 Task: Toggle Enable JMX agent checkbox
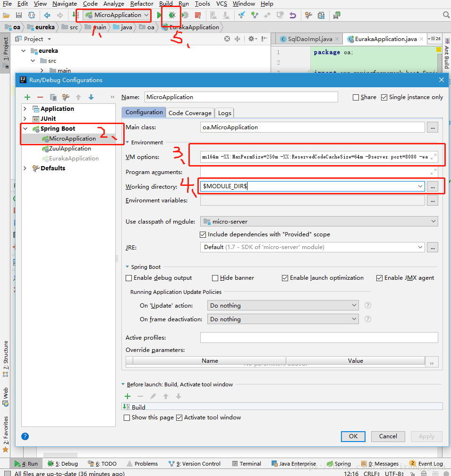[x=379, y=278]
